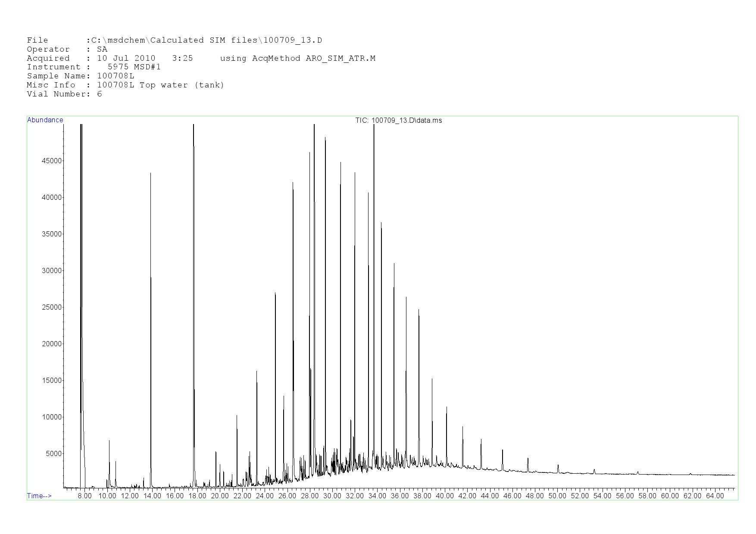This screenshot has height=534, width=756.
Task: Click the 36.00 time axis label
Action: (x=400, y=496)
